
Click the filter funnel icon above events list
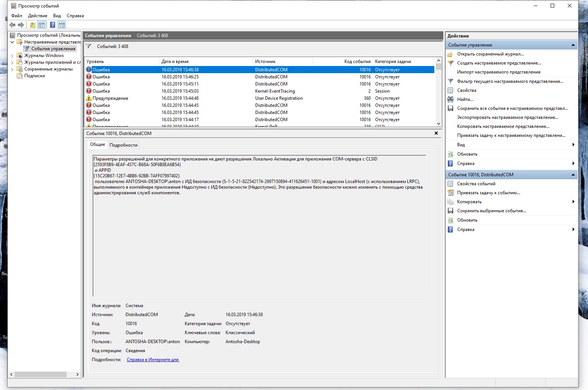pyautogui.click(x=88, y=46)
